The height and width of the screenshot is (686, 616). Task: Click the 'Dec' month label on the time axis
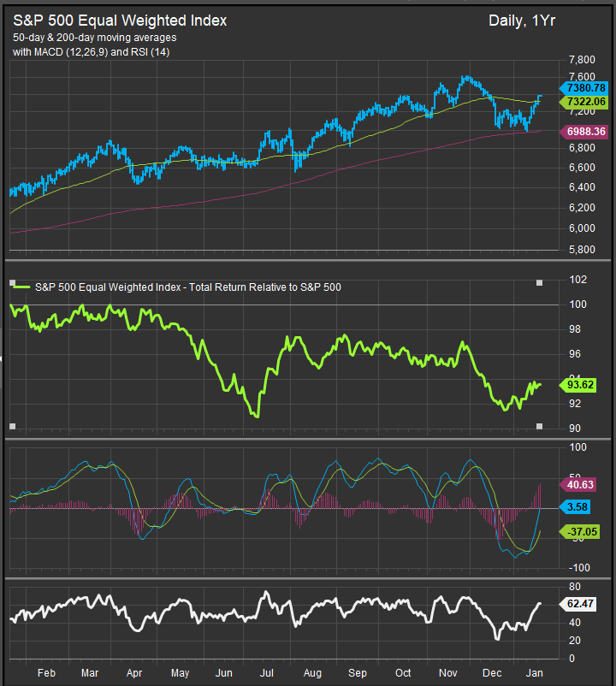pos(492,673)
